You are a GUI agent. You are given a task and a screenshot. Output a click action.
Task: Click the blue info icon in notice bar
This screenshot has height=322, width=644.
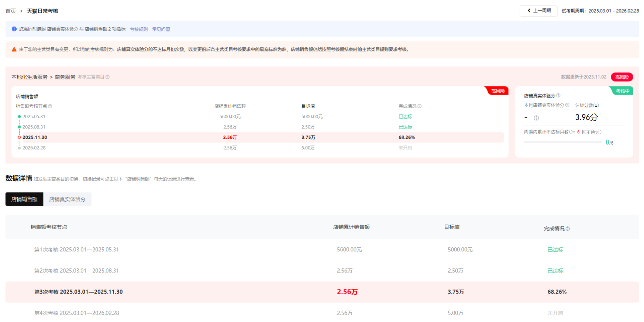tap(14, 29)
